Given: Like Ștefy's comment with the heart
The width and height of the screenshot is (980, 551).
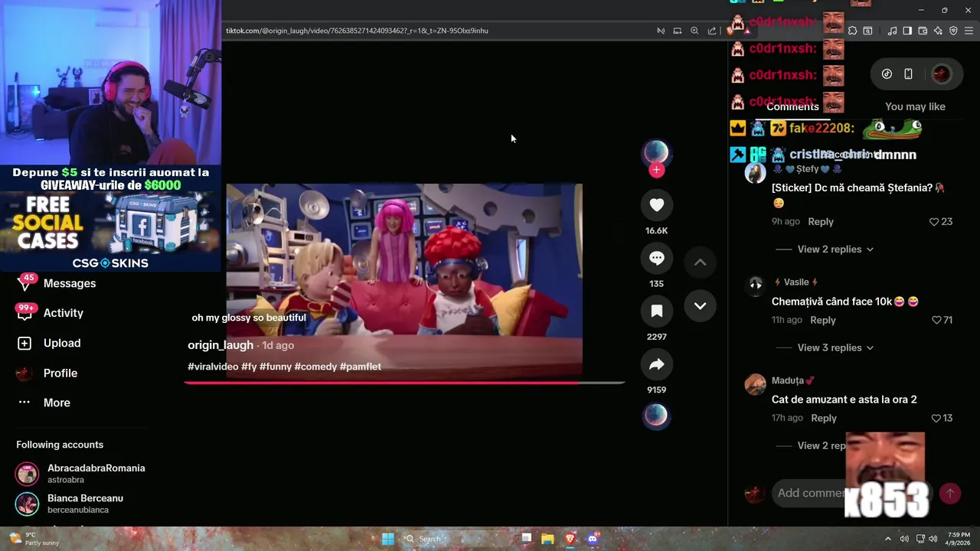Looking at the screenshot, I should [x=934, y=222].
